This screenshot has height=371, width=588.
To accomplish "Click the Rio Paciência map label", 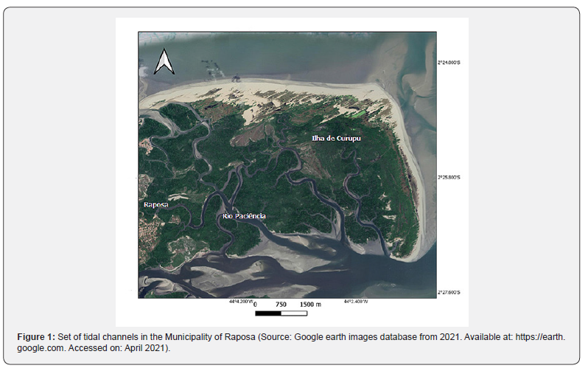I will click(x=244, y=216).
